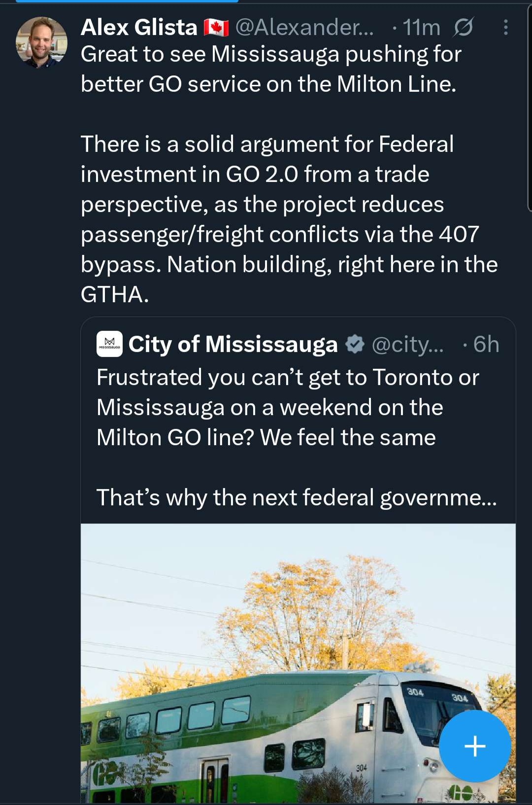
Task: Click the Alex Glista display name
Action: 139,28
